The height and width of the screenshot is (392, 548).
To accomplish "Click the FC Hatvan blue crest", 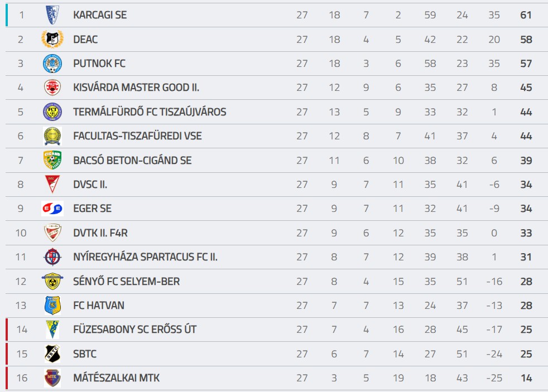I will tap(52, 306).
